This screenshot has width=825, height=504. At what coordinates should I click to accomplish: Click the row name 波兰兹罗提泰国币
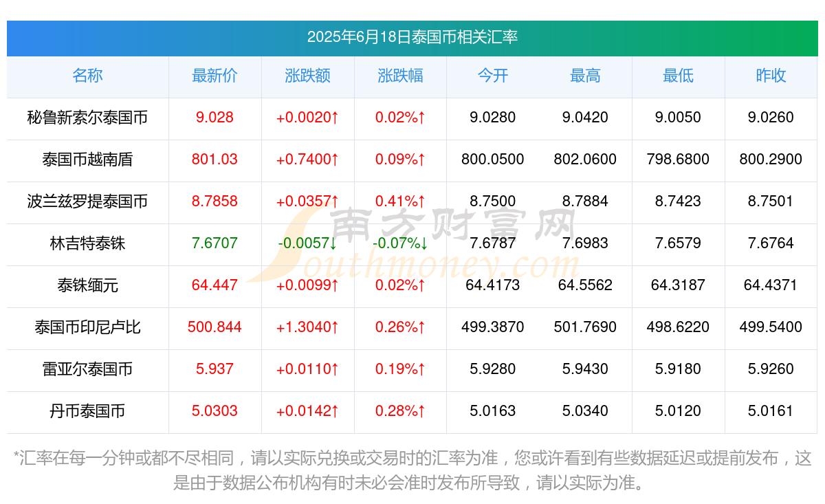point(87,201)
